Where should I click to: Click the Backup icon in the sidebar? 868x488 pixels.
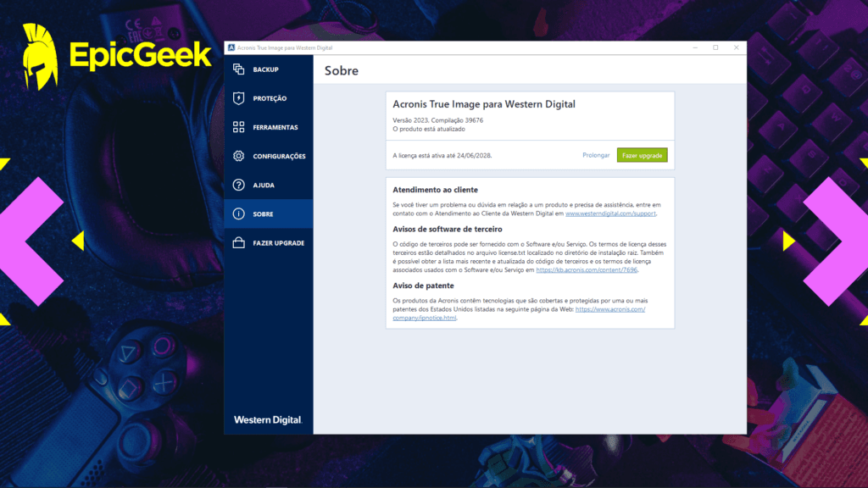[x=238, y=69]
